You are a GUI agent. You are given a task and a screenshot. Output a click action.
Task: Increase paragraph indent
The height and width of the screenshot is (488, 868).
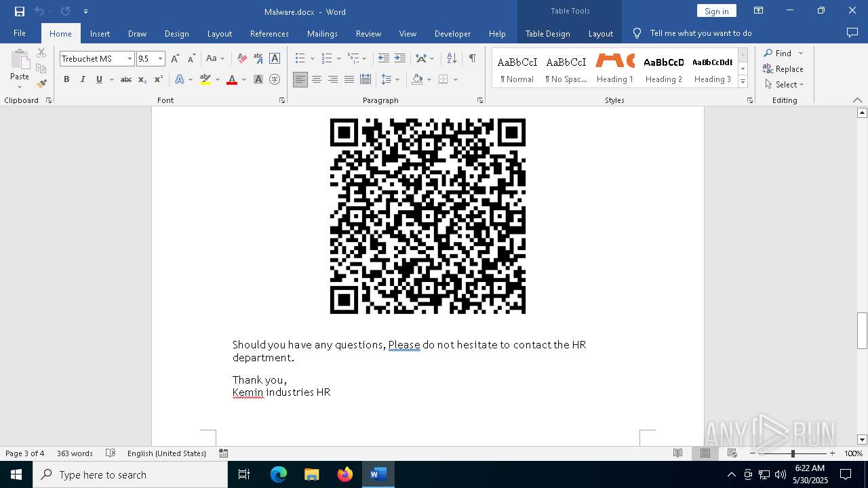(400, 59)
